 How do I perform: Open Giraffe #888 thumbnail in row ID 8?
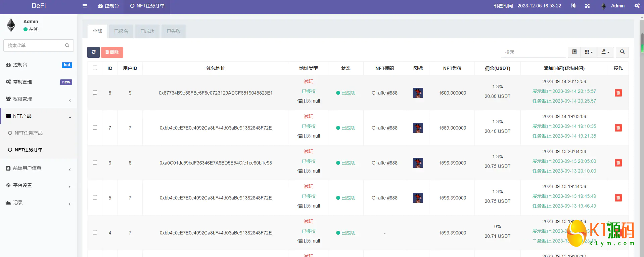418,93
